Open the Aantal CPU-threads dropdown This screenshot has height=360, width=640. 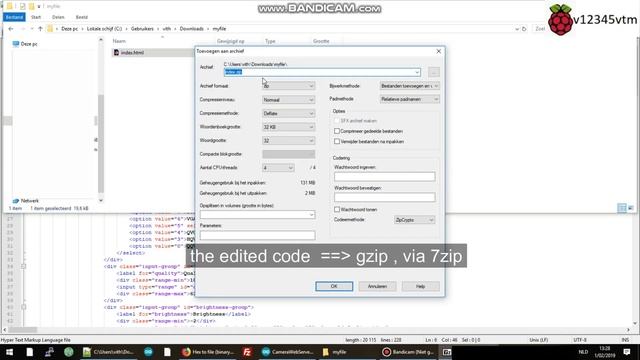coord(278,168)
